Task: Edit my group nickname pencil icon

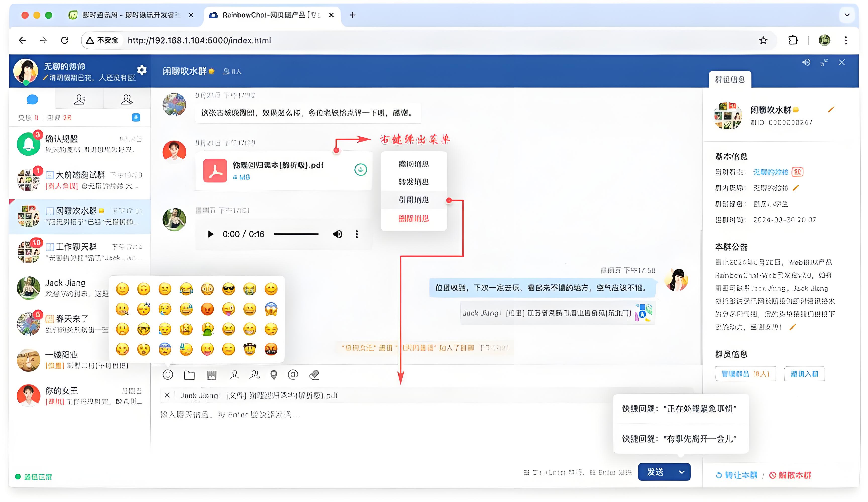Action: (796, 188)
